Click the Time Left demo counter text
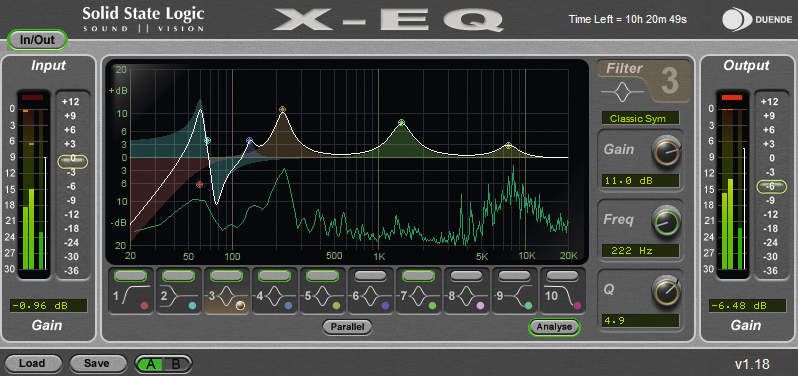Image resolution: width=798 pixels, height=376 pixels. [x=628, y=19]
